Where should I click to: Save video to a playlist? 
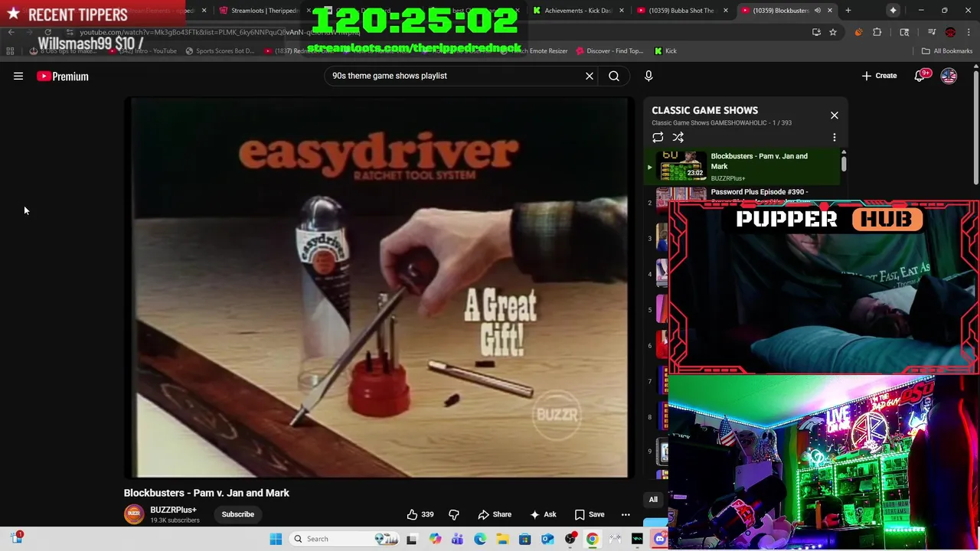coord(590,514)
